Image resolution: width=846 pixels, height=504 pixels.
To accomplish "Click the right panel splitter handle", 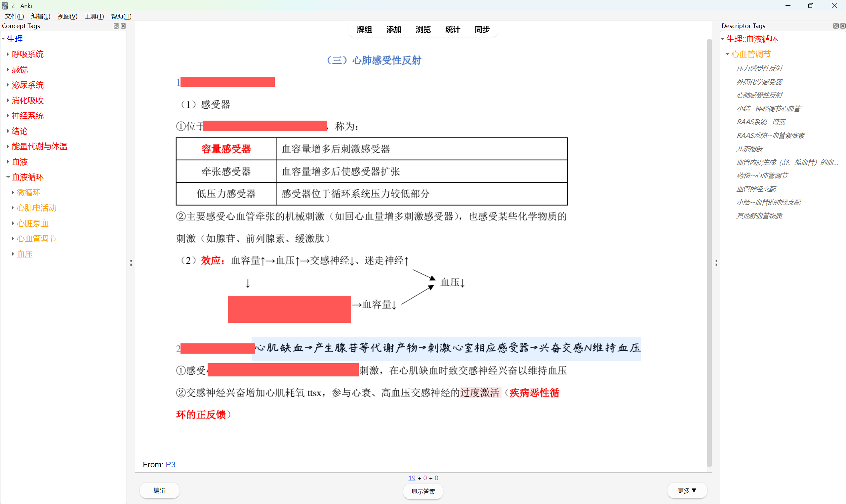I will [x=716, y=263].
